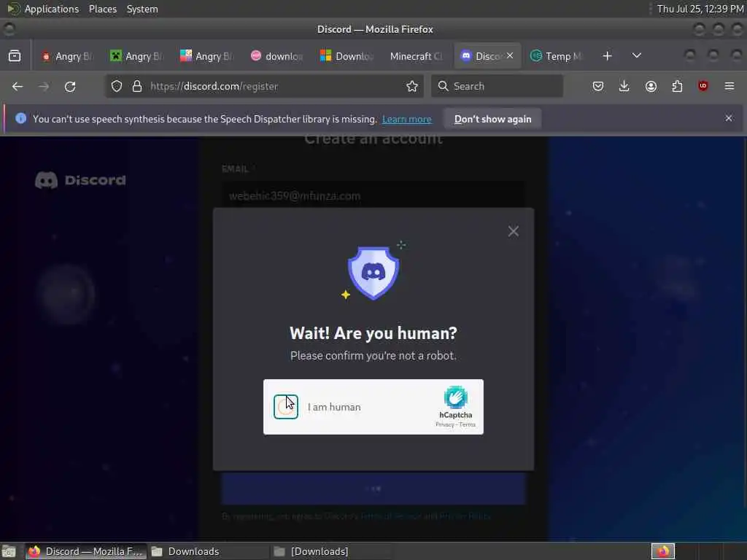Switch to first Angry Birds tab
The width and height of the screenshot is (747, 560).
68,56
